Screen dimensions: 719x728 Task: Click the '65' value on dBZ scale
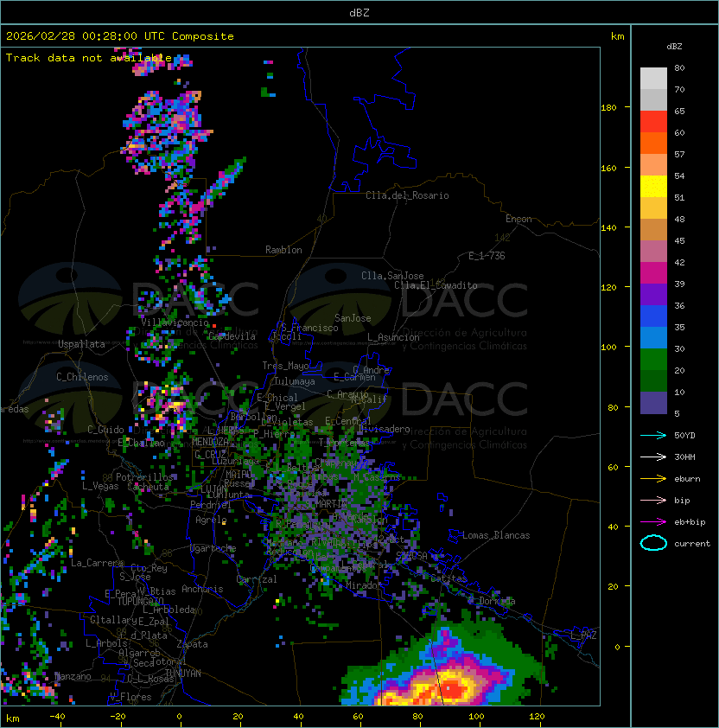tap(679, 111)
